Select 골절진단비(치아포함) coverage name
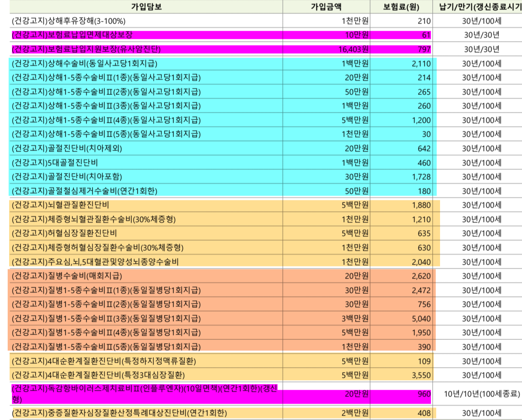 point(67,176)
